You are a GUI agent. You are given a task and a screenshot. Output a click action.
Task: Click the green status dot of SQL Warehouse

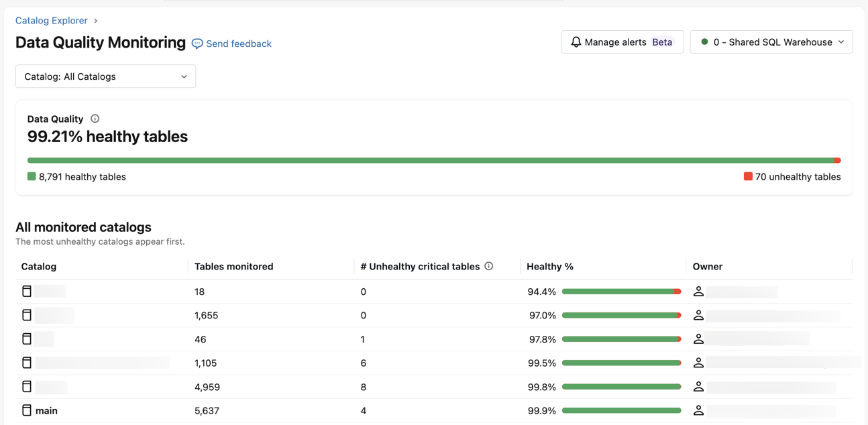point(704,42)
